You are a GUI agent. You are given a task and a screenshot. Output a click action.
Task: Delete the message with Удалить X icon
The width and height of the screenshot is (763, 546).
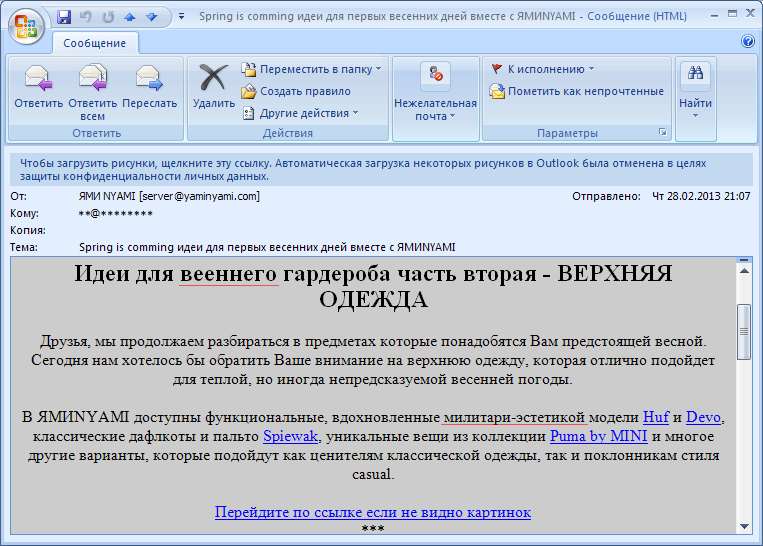[x=214, y=78]
